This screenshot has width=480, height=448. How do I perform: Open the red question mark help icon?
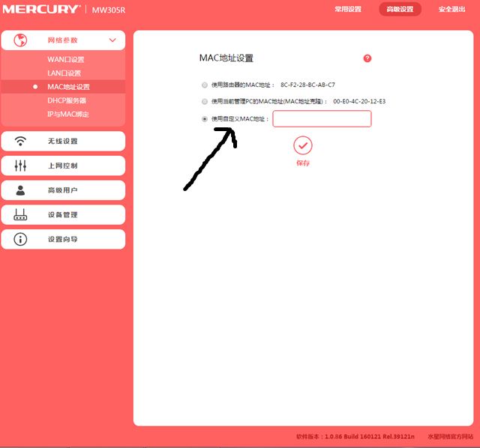367,58
